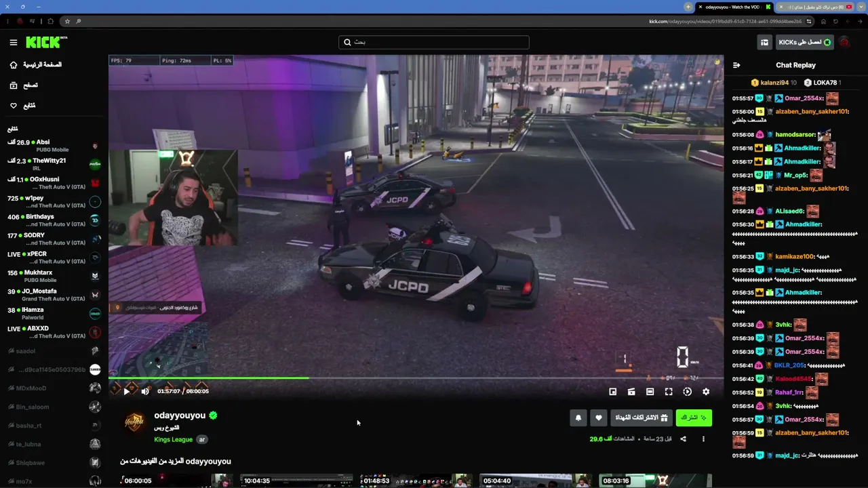The image size is (868, 488).
Task: Click the kamikaze100 username in chat
Action: (x=794, y=257)
